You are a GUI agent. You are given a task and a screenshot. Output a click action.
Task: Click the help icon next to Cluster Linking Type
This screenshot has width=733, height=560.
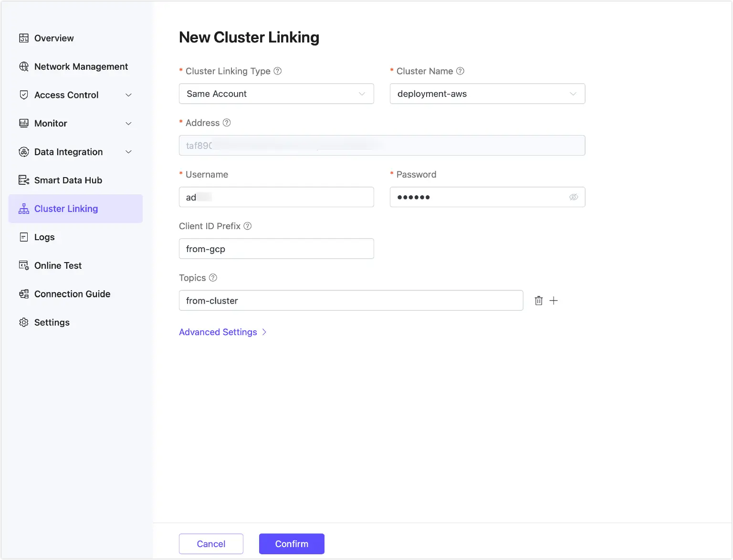coord(278,71)
